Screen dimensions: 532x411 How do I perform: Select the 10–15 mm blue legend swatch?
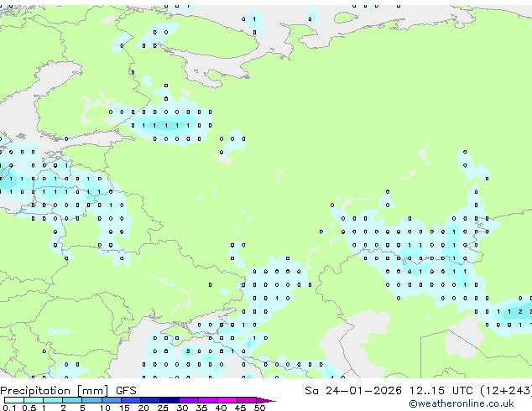coord(111,400)
